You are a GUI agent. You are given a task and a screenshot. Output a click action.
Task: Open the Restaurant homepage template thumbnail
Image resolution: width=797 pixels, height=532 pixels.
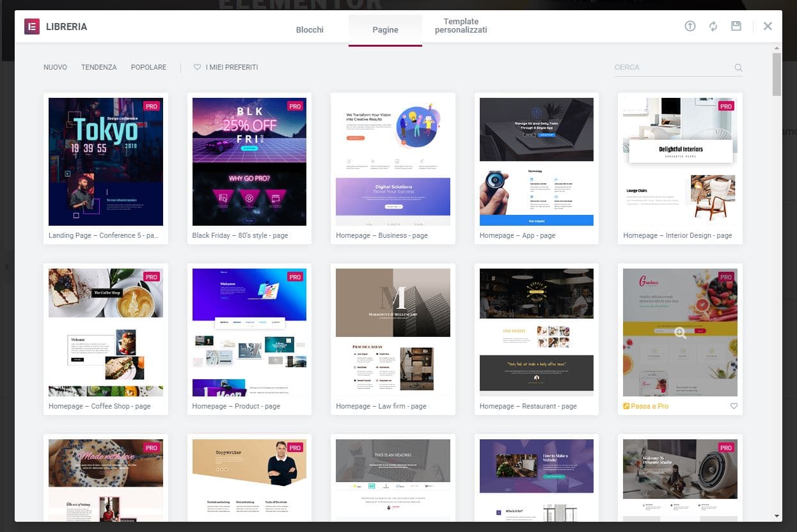click(x=537, y=332)
